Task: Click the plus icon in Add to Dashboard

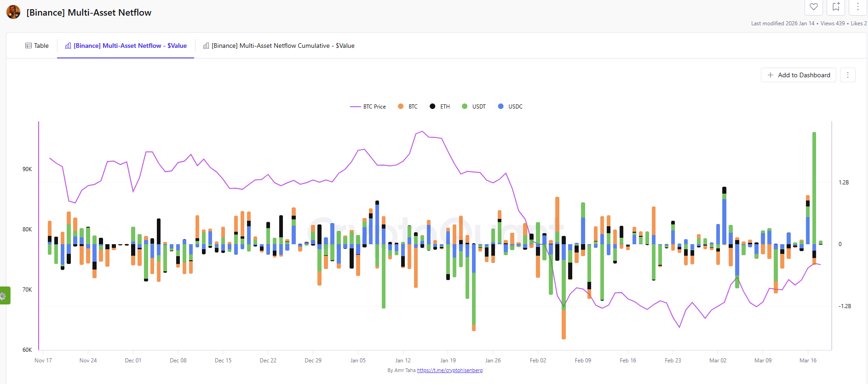Action: coord(770,75)
